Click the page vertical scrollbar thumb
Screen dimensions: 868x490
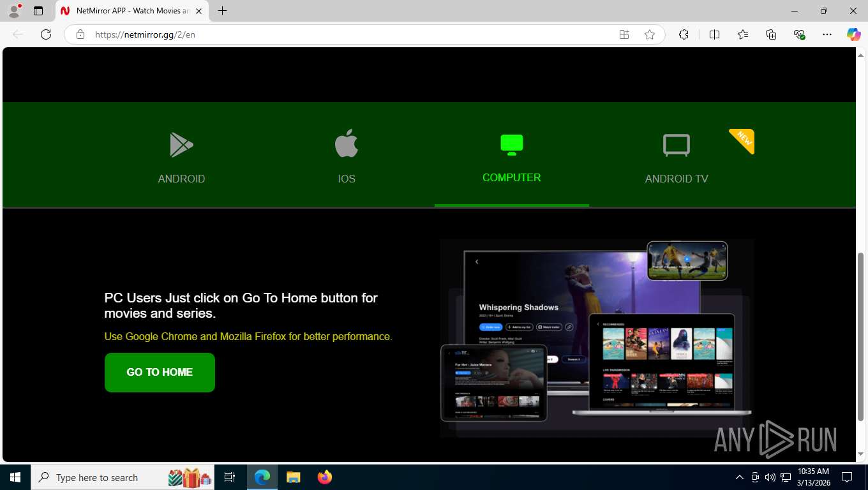click(860, 336)
